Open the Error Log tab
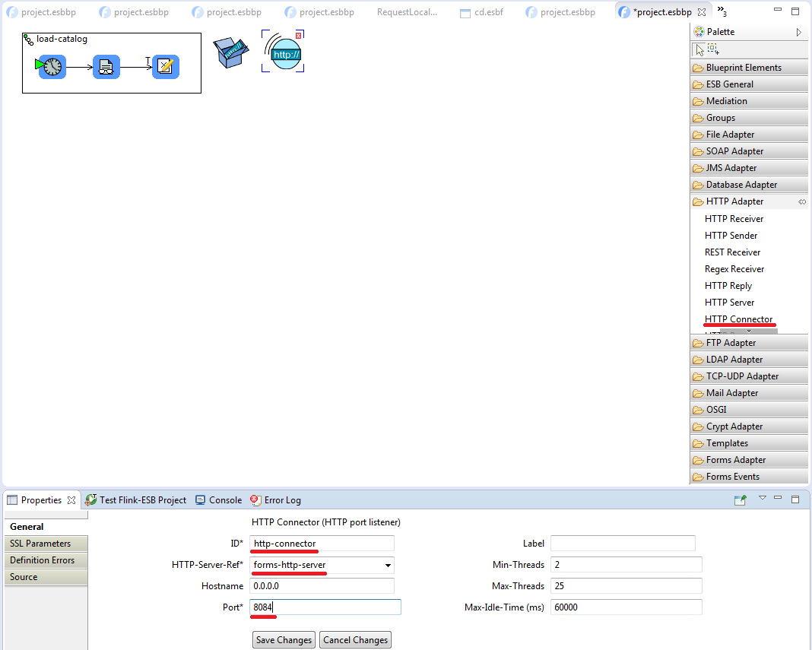This screenshot has height=650, width=812. 282,500
